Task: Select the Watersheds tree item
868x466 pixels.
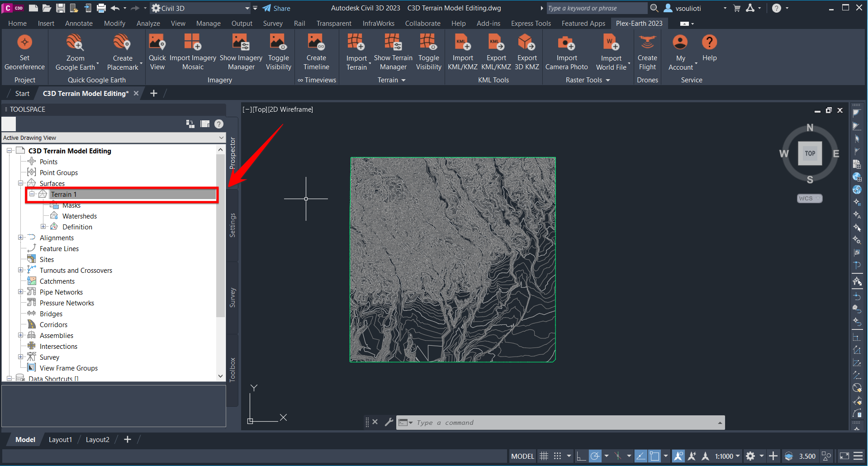Action: [80, 216]
